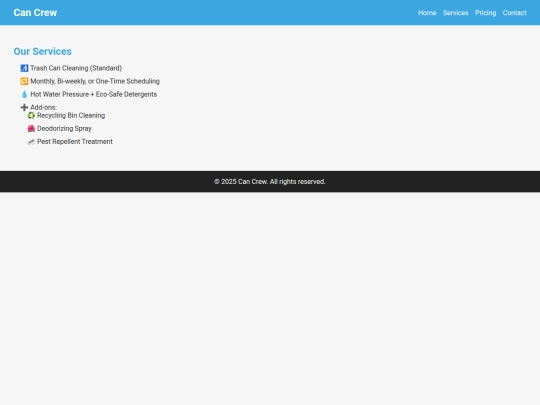Click the plus icon beside Add-ons
Image resolution: width=540 pixels, height=405 pixels.
(24, 107)
